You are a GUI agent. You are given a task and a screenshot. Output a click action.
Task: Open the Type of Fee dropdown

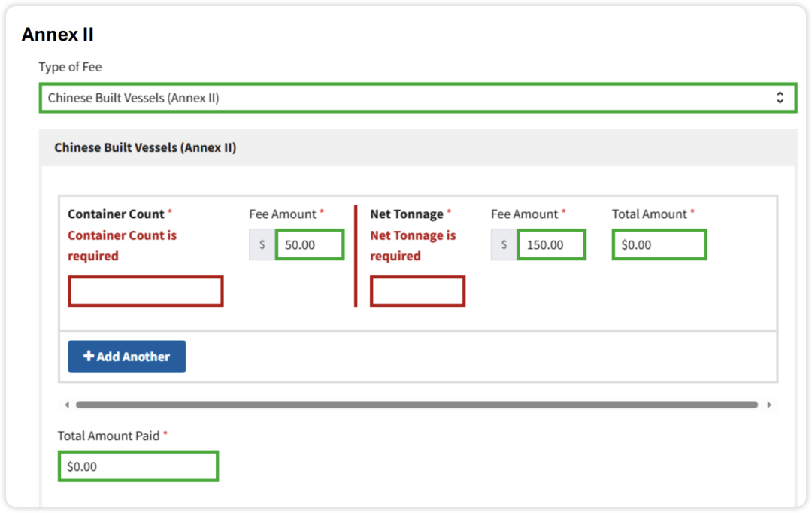tap(406, 98)
